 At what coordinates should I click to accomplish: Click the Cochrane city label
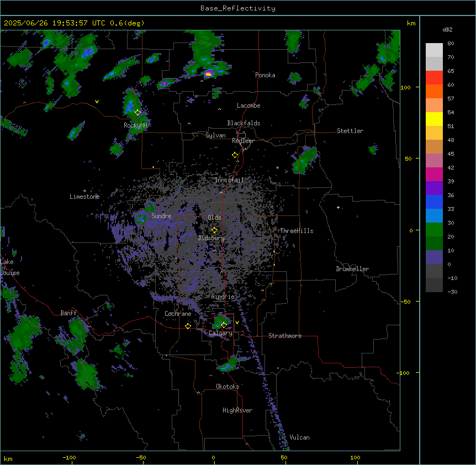[x=178, y=314]
